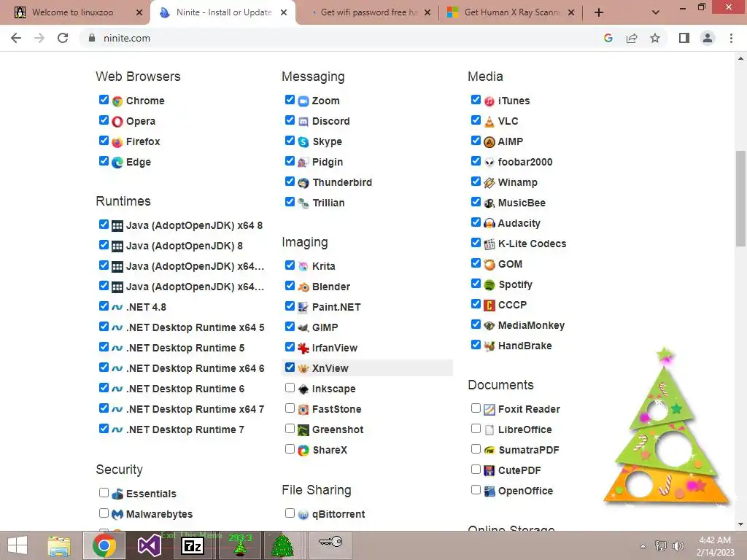Click the VLC cone icon
Screen dimensions: 747x560
coord(489,122)
